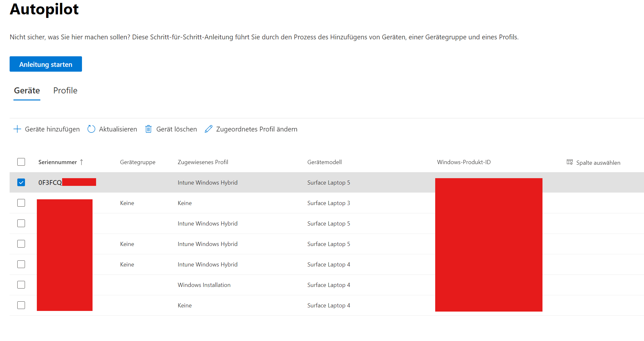Select the pencil icon to change assigned profile
Viewport: 644px width, 341px height.
tap(209, 129)
